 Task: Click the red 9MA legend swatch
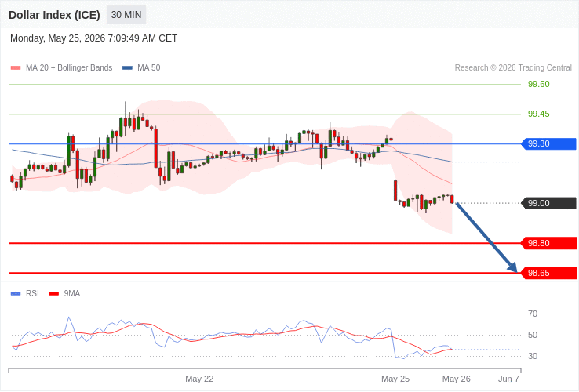pos(54,294)
